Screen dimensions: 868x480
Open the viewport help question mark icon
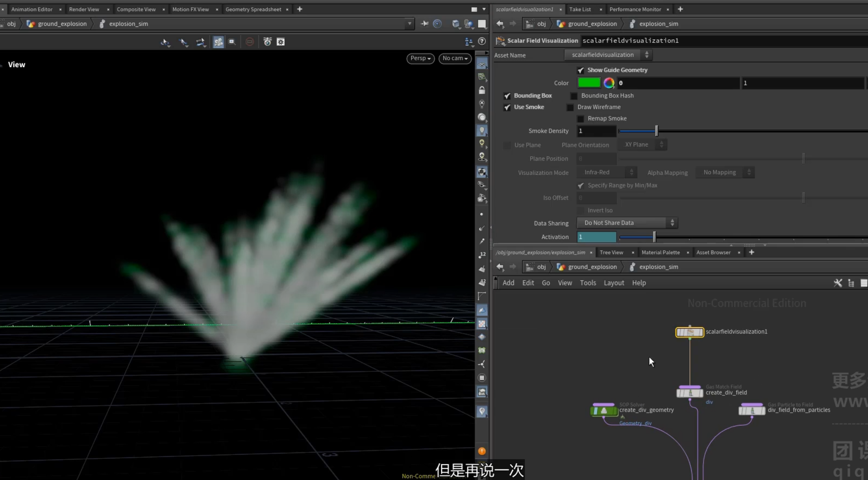coord(482,41)
